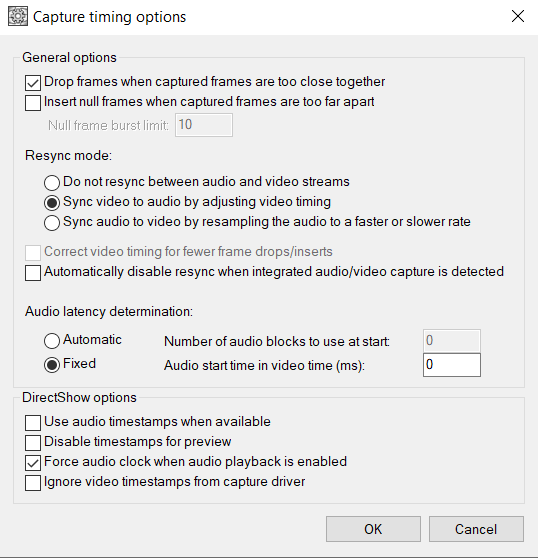
Task: Click the Cancel button
Action: tap(476, 529)
